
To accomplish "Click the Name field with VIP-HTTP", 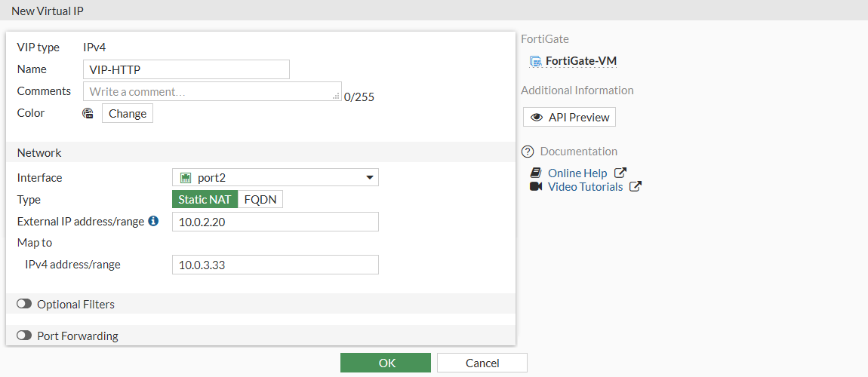I will [186, 69].
